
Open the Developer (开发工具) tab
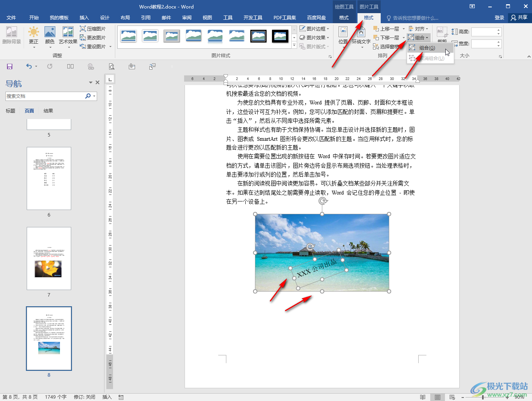(253, 18)
